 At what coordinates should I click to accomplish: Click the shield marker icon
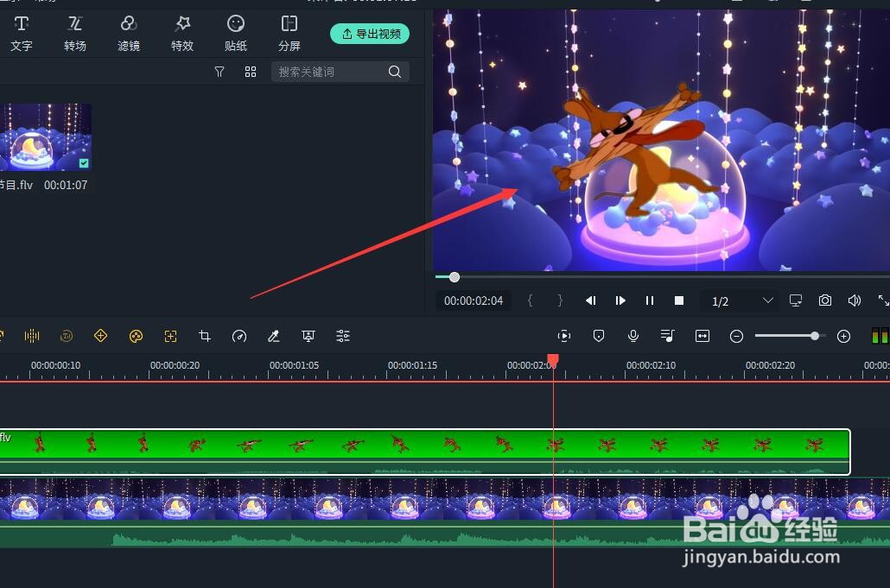point(598,336)
